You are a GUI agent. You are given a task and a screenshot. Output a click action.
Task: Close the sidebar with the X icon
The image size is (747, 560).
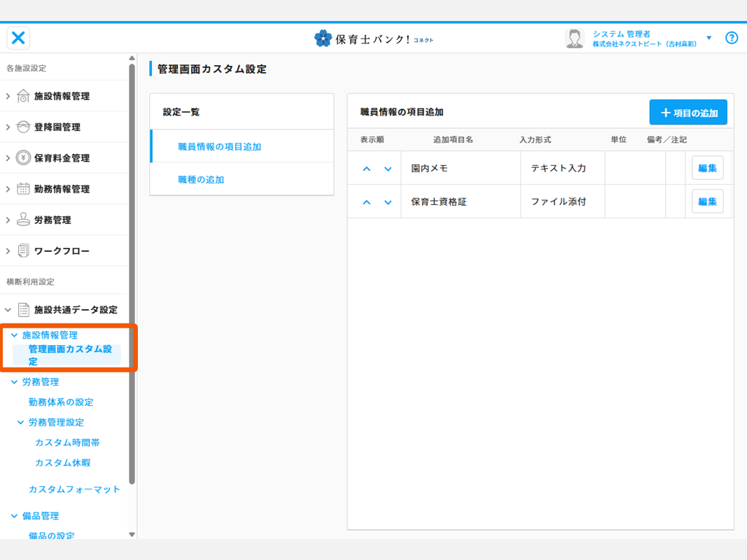[x=19, y=38]
